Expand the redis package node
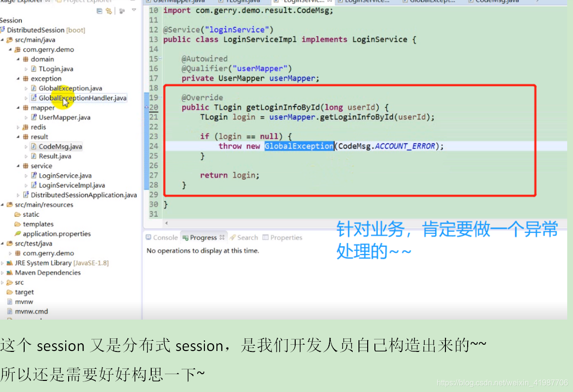573x392 pixels. tap(18, 127)
